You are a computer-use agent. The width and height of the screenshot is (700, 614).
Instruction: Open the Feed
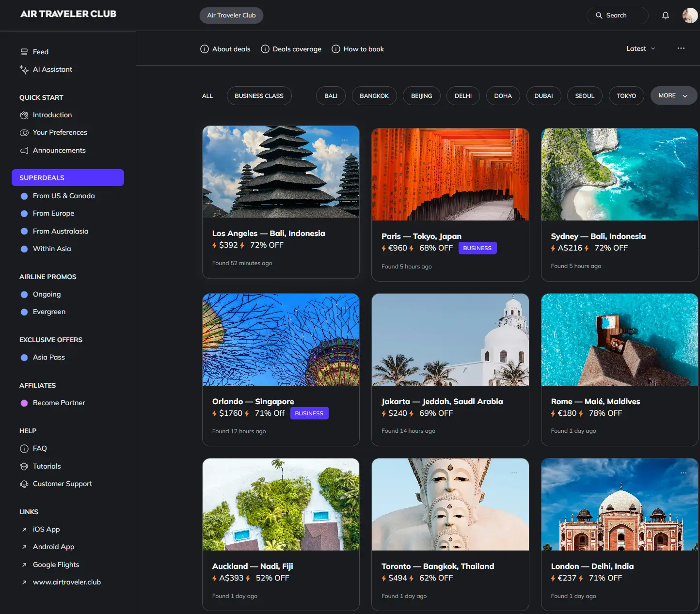click(40, 51)
